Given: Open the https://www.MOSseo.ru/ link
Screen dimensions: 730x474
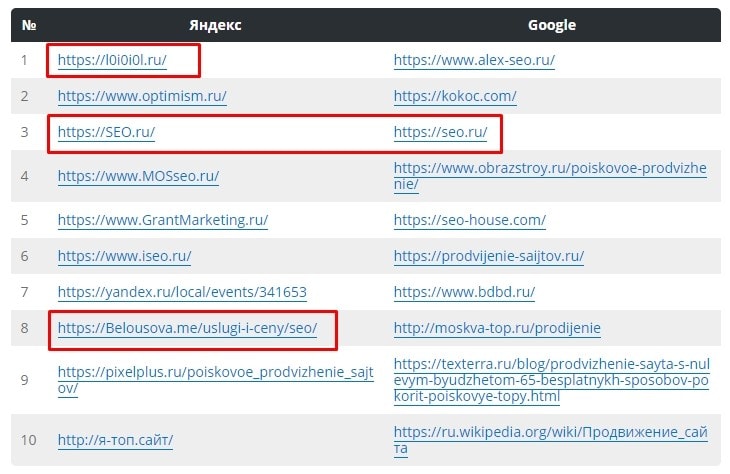Looking at the screenshot, I should (138, 176).
